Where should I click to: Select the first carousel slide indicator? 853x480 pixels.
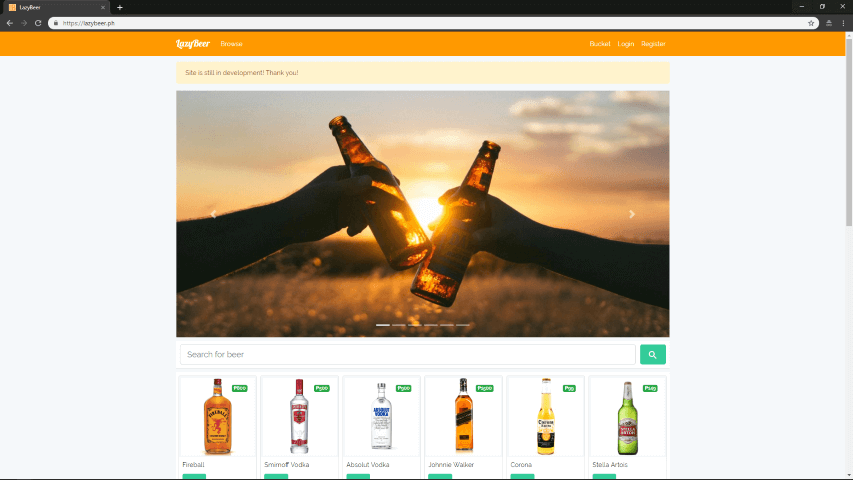tap(382, 325)
